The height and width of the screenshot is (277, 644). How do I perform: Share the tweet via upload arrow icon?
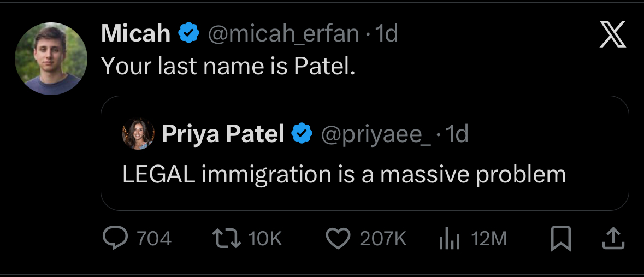pos(612,239)
